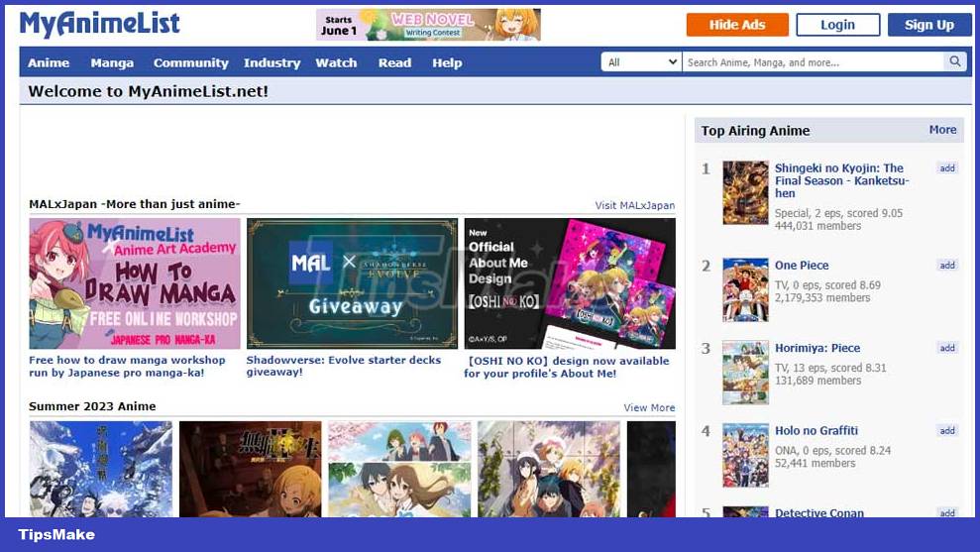The width and height of the screenshot is (980, 552).
Task: Open Shingeki no Kyojin: The Final Season title
Action: [841, 180]
